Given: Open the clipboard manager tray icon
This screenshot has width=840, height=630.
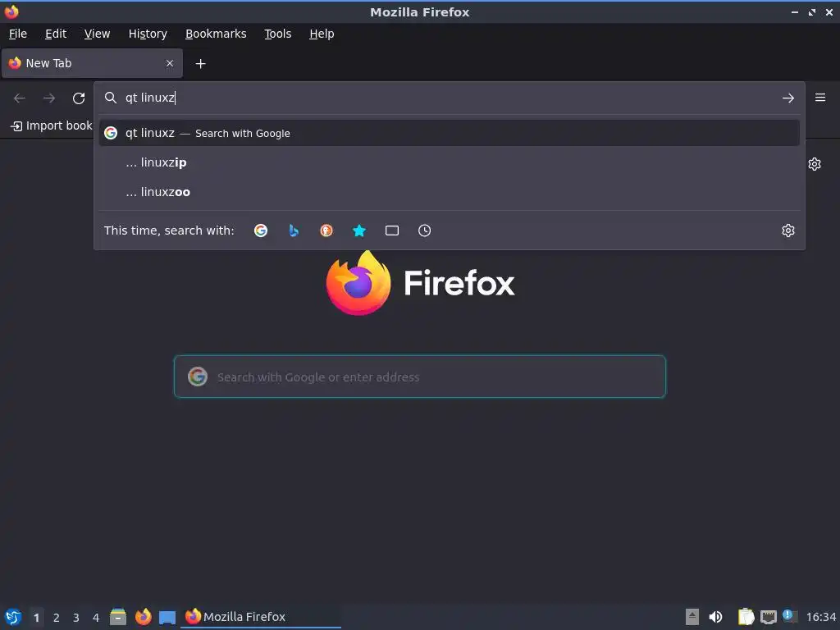Looking at the screenshot, I should pyautogui.click(x=746, y=617).
